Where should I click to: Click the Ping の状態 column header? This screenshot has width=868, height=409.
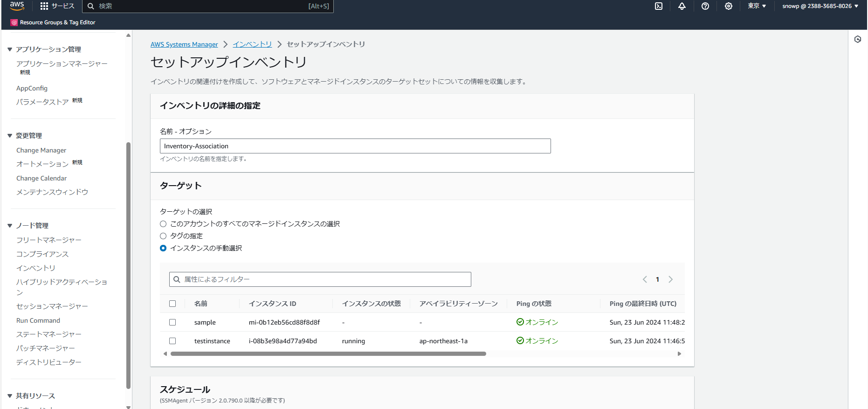(534, 304)
